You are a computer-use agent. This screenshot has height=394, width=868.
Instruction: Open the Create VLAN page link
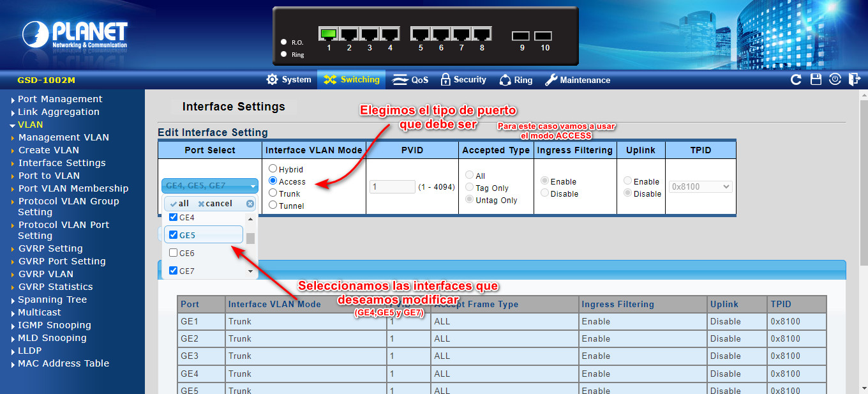[x=49, y=150]
